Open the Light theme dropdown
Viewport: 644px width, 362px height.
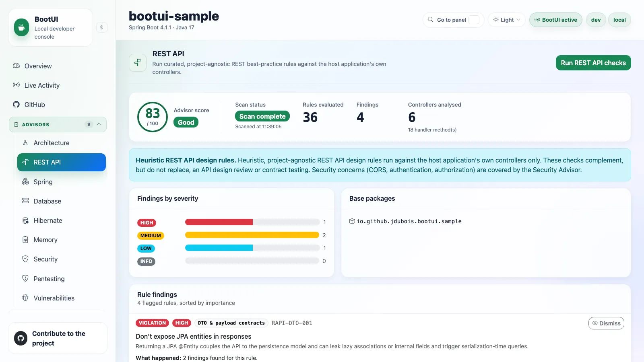coord(507,20)
